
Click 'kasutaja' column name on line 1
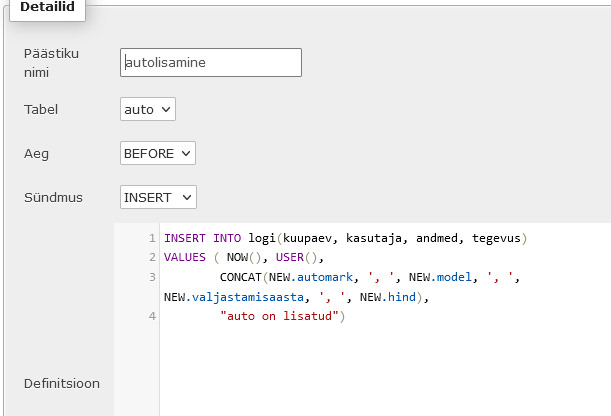click(374, 238)
